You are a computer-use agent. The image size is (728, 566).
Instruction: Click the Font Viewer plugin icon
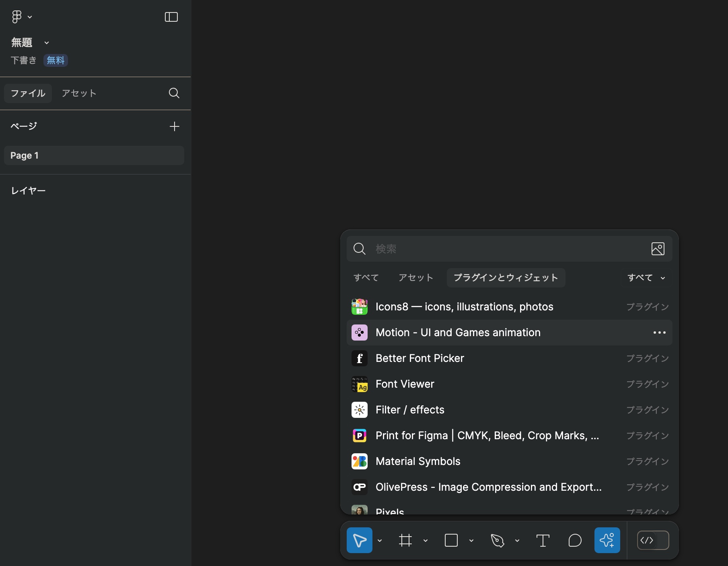(360, 384)
